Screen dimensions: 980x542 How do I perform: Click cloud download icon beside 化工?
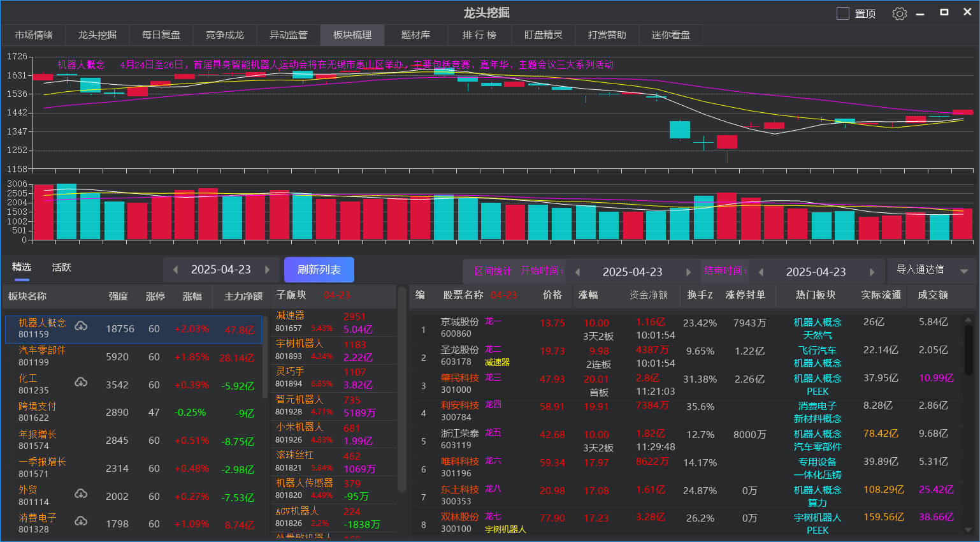81,382
